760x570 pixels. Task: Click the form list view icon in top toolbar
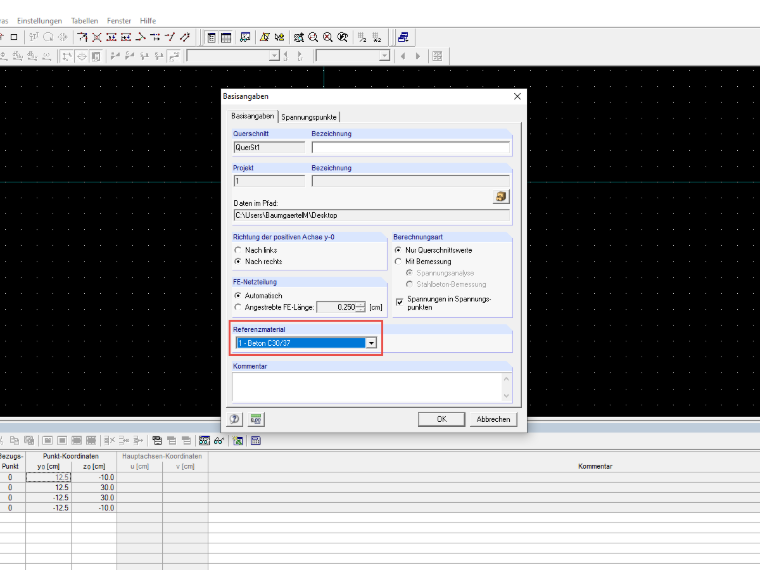coord(211,37)
